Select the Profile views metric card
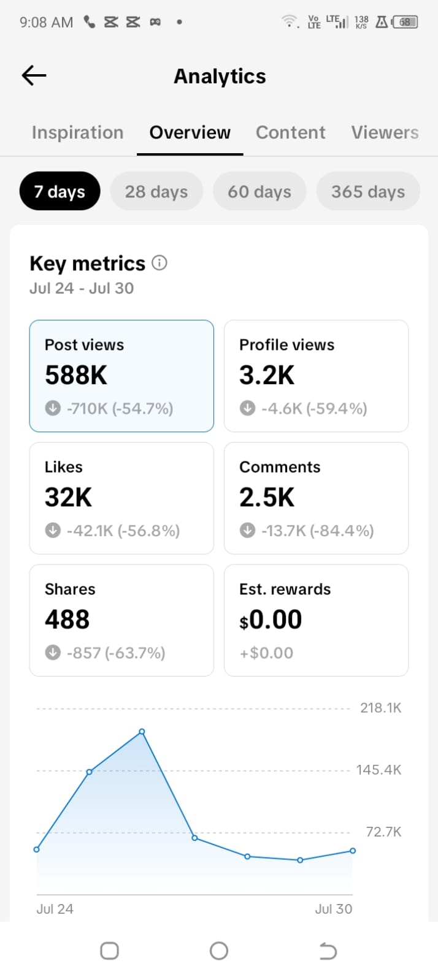 [x=317, y=376]
